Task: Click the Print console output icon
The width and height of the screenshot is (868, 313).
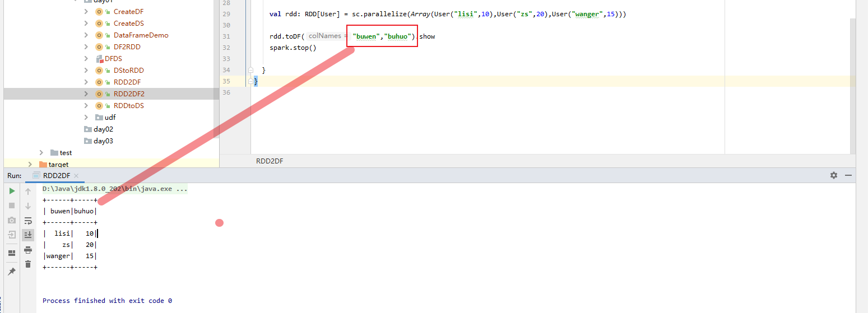Action: coord(28,250)
